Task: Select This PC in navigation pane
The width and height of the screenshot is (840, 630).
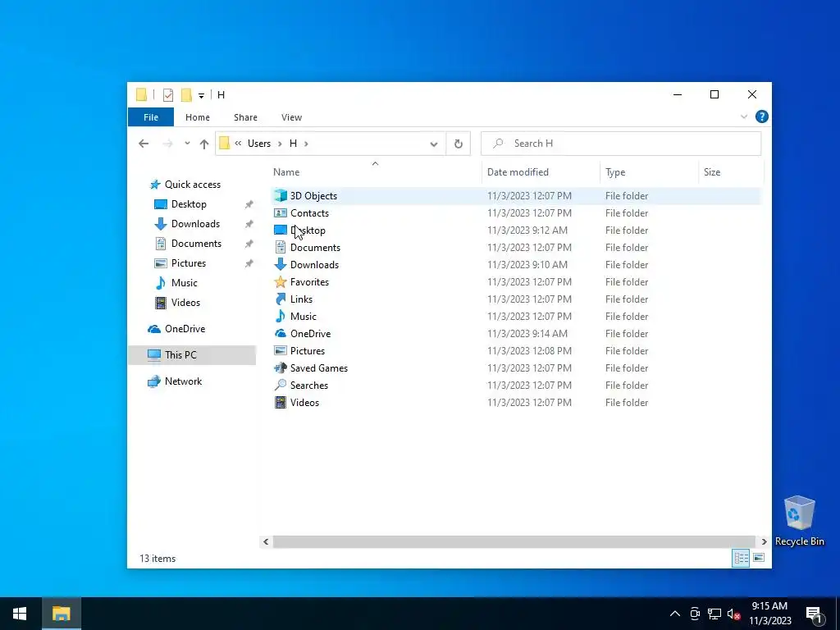Action: [x=192, y=355]
